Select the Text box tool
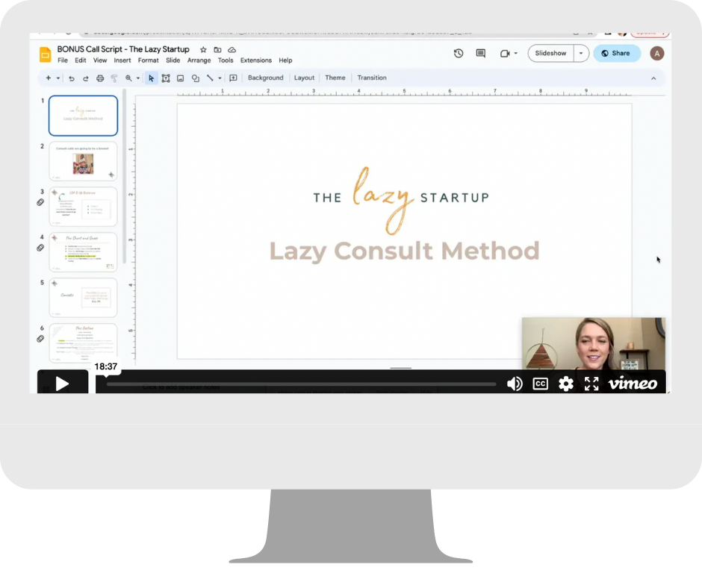 point(166,78)
